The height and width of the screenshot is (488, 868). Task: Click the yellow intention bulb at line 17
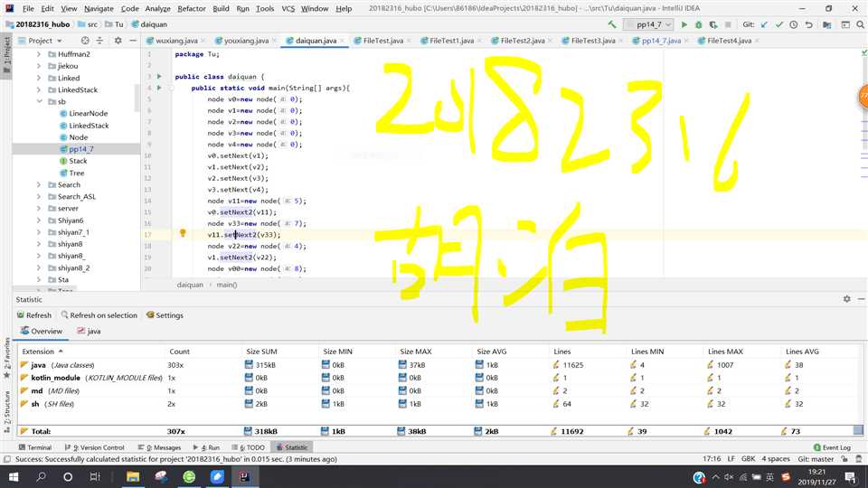[183, 233]
